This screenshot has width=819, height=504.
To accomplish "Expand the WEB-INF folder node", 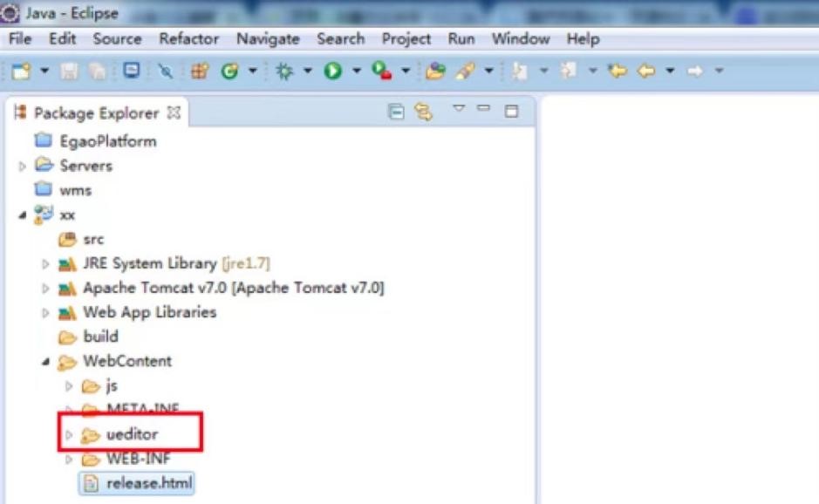I will click(68, 460).
